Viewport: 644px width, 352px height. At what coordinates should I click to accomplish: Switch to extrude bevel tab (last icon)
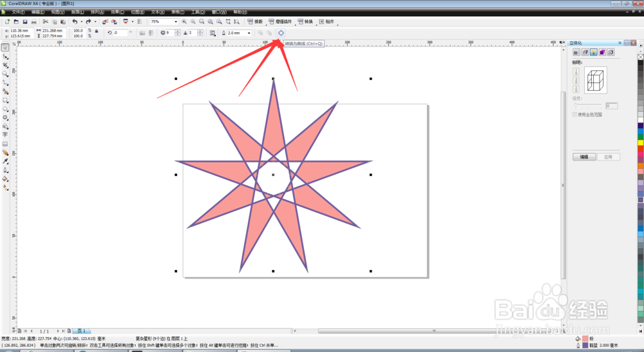(611, 52)
